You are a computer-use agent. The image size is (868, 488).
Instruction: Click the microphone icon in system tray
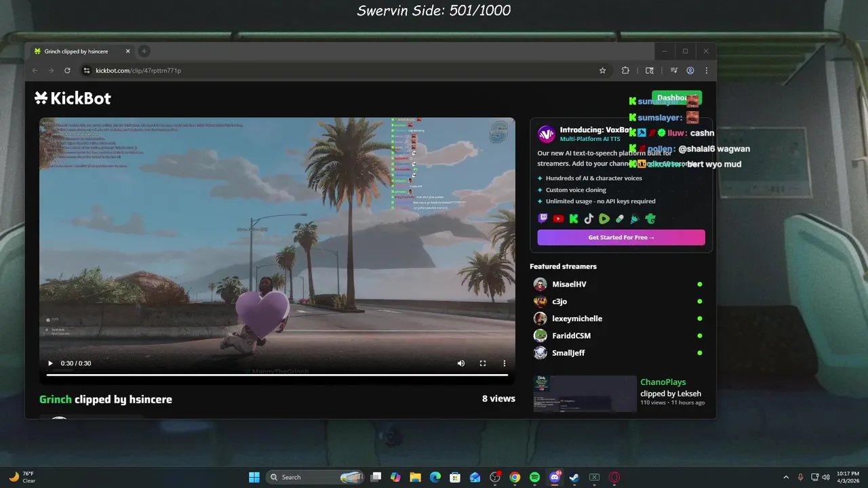coord(801,477)
